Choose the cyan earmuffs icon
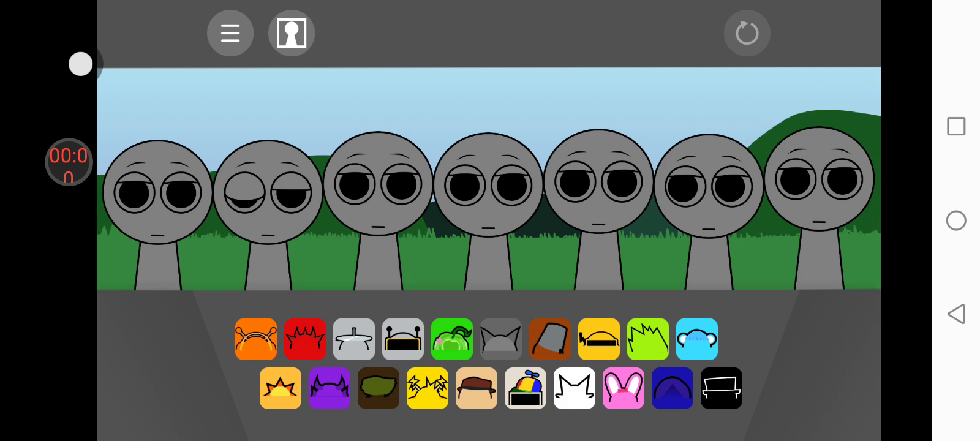980x441 pixels. [697, 339]
